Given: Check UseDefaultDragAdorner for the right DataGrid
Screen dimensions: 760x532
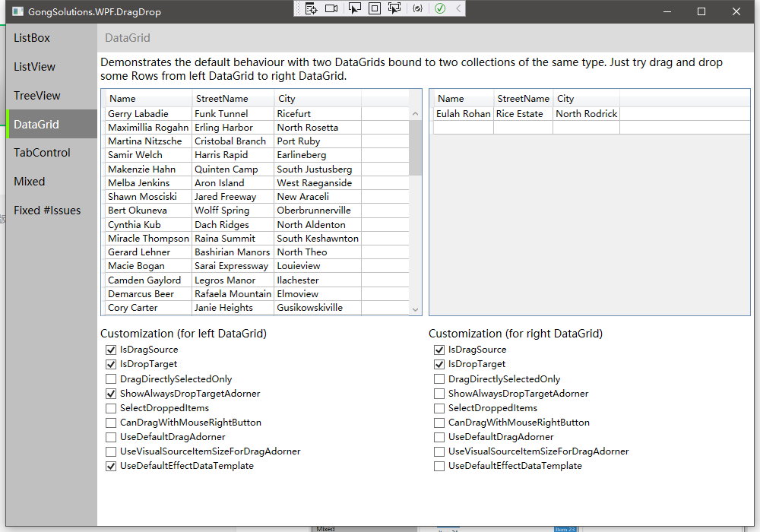Looking at the screenshot, I should (439, 437).
